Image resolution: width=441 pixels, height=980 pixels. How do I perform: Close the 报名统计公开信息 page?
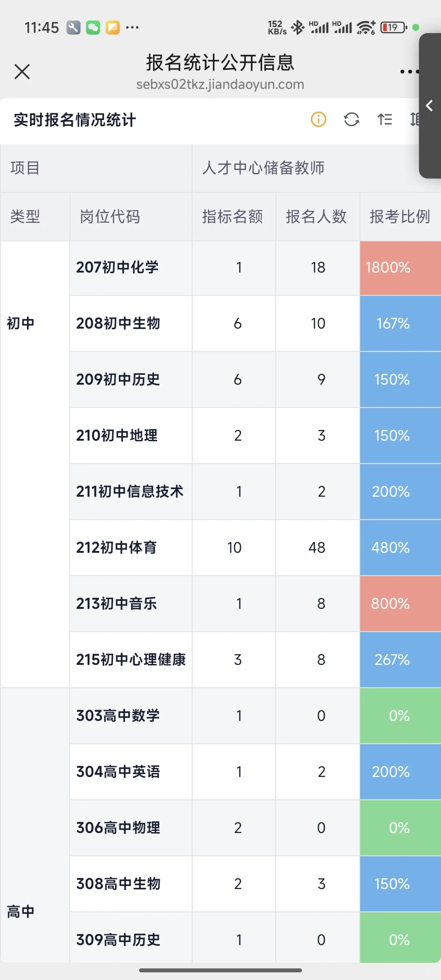pos(22,71)
